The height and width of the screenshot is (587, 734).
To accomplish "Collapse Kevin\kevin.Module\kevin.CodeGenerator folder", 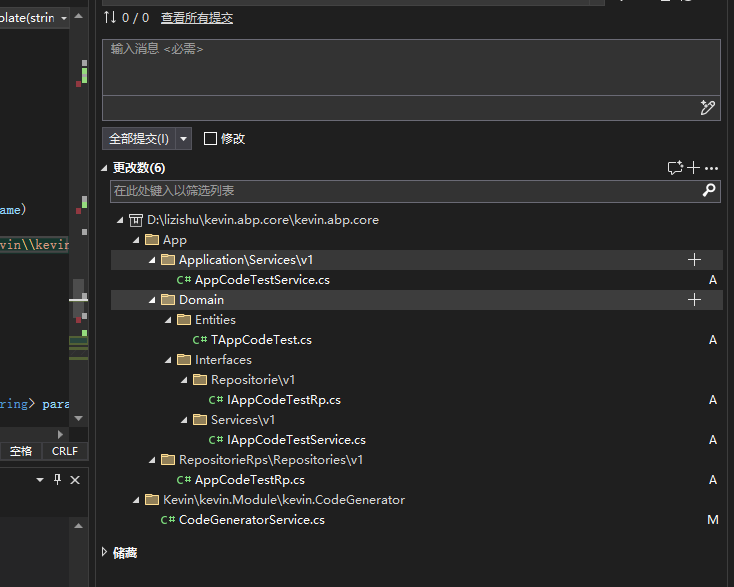I will point(136,500).
